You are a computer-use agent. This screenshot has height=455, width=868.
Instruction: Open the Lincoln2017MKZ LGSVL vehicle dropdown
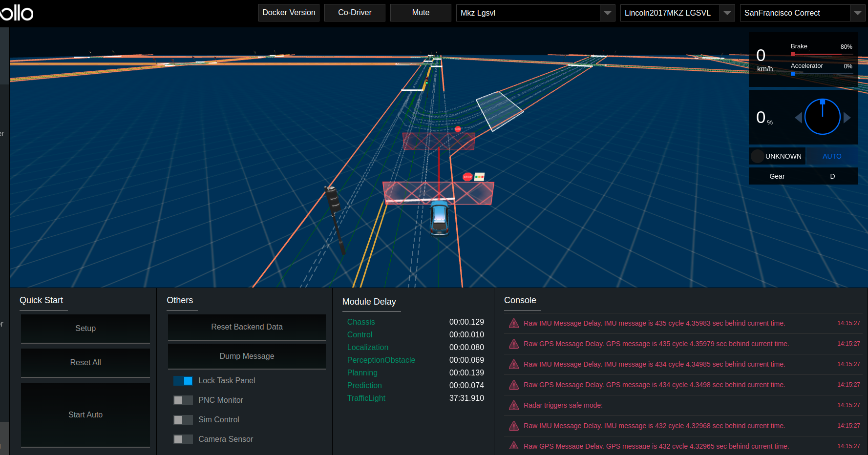click(x=727, y=13)
